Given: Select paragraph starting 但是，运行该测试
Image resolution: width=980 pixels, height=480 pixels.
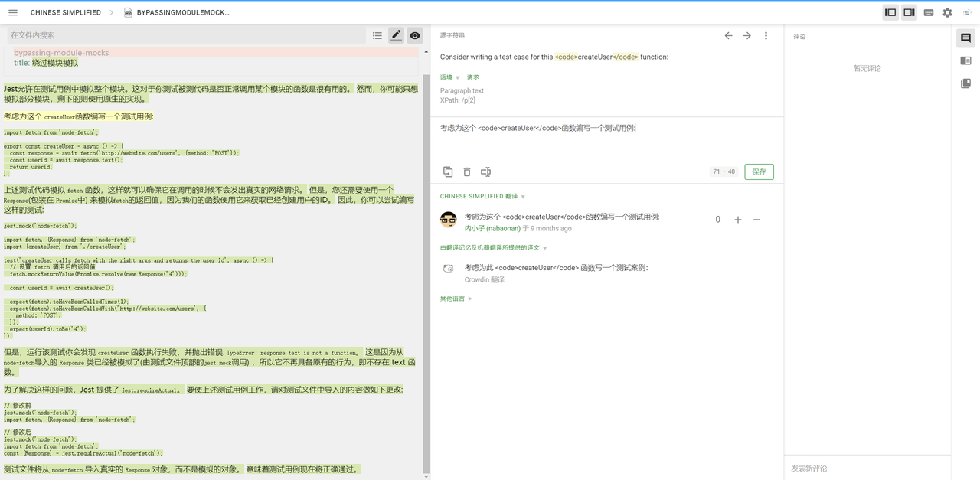Looking at the screenshot, I should [x=210, y=362].
